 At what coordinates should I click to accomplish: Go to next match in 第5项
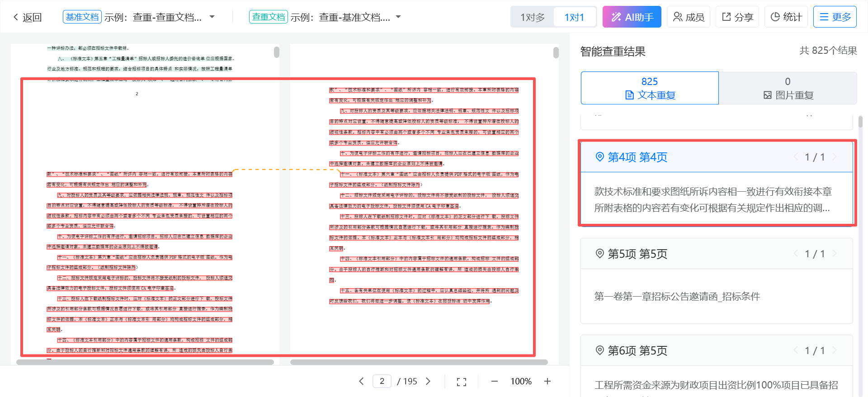(x=835, y=254)
